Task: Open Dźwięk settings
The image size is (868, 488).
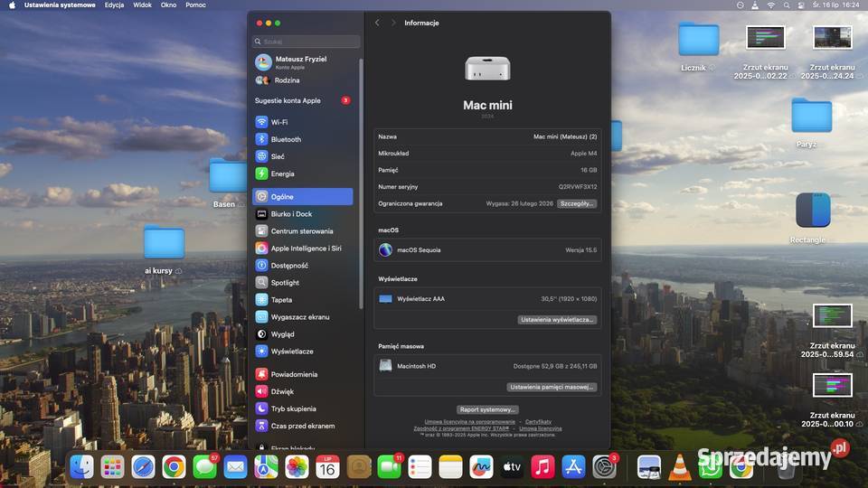Action: point(302,391)
